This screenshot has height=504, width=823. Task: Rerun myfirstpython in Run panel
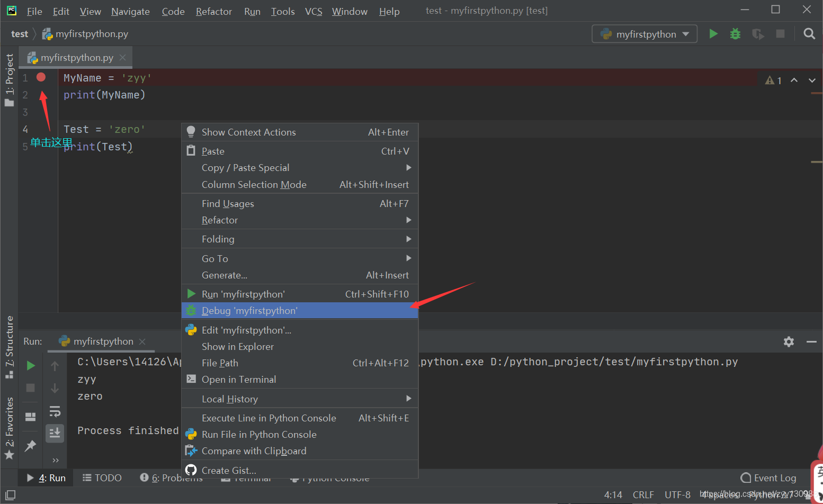click(x=31, y=365)
